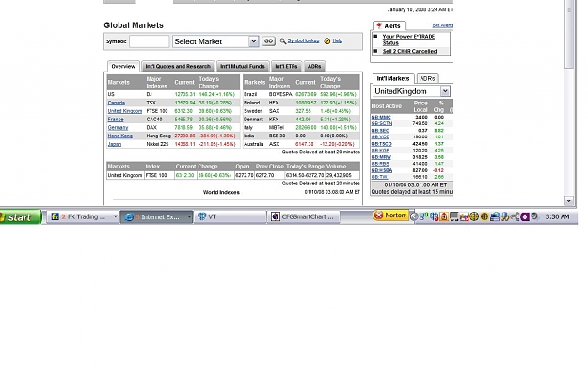
Task: Click the volume value 29,432,905
Action: 339,175
